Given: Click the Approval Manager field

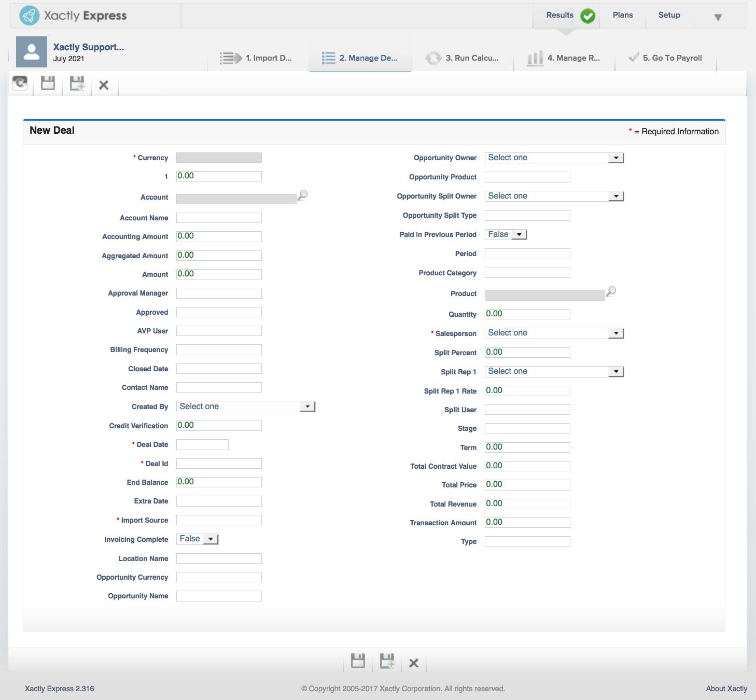Looking at the screenshot, I should 219,293.
